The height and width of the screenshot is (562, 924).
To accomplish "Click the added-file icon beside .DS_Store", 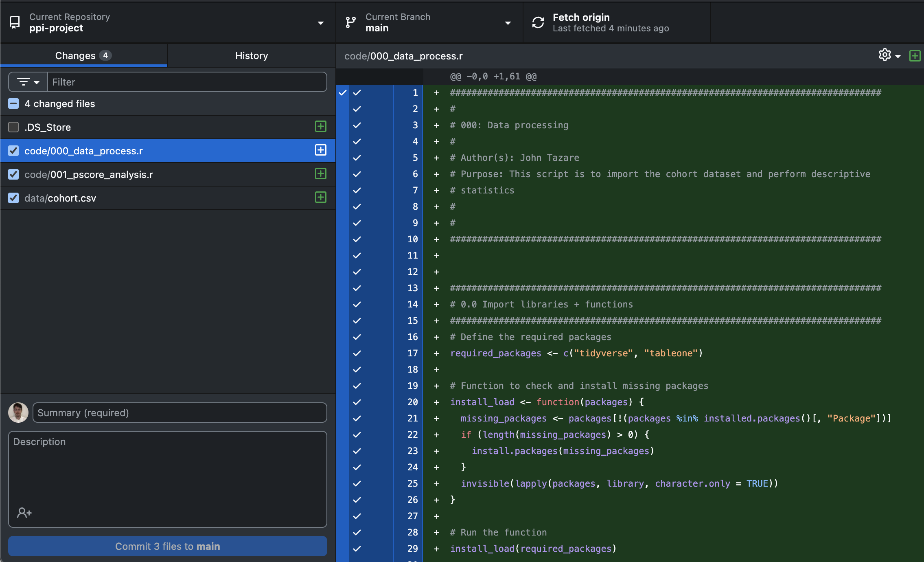I will tap(321, 127).
